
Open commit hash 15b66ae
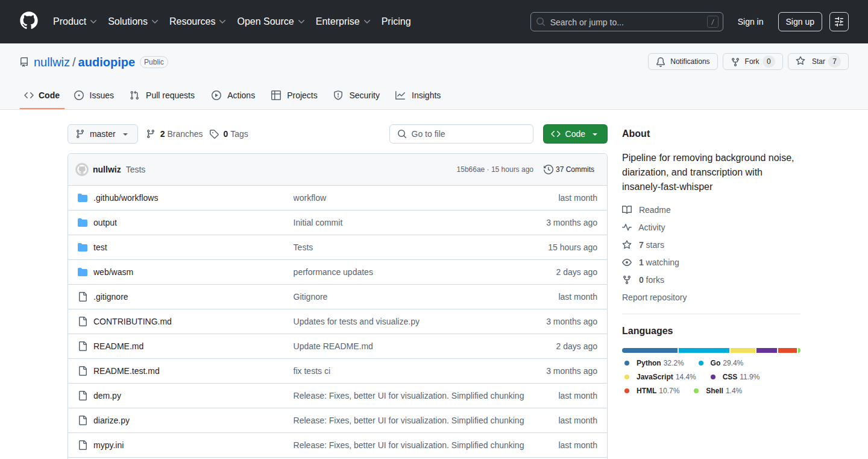[x=470, y=169]
